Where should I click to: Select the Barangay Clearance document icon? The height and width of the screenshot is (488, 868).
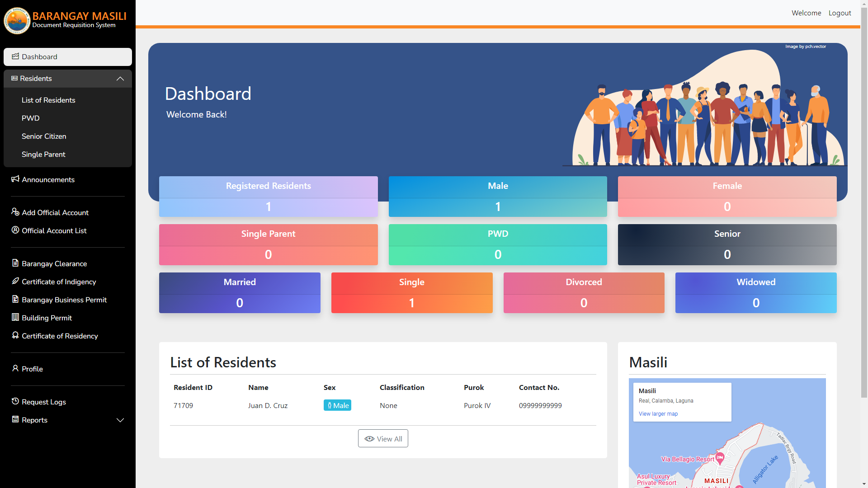pyautogui.click(x=15, y=263)
